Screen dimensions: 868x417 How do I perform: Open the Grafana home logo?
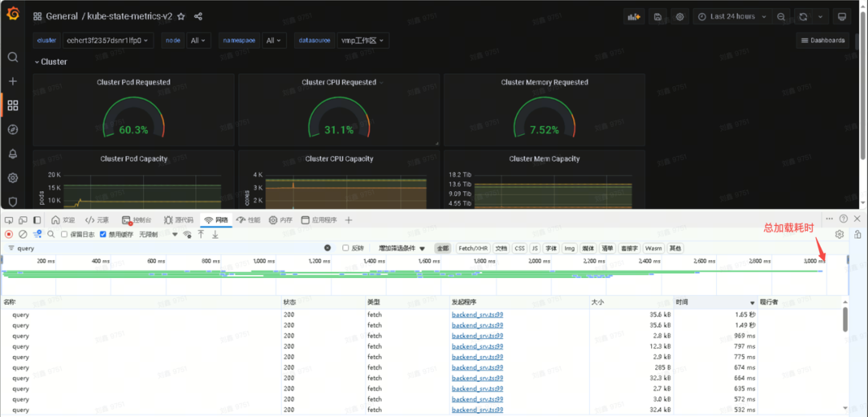tap(13, 14)
